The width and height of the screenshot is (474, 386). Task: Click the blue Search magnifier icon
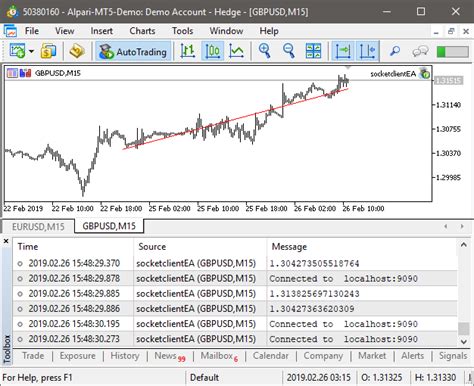click(x=395, y=51)
